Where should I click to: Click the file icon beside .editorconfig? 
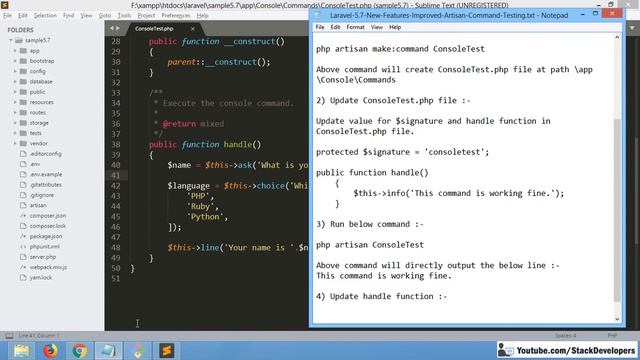click(x=23, y=154)
